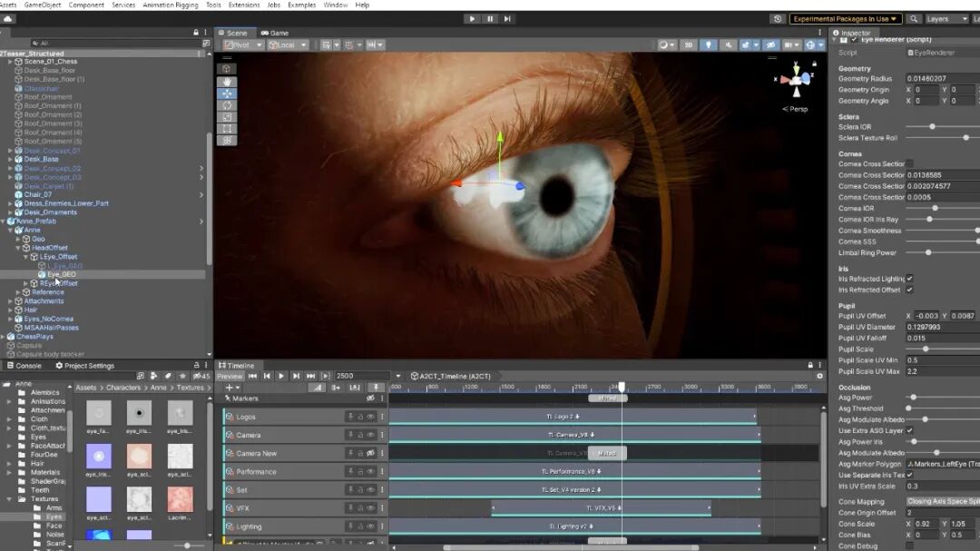Select the Hand pan tool
The height and width of the screenshot is (551, 980).
point(226,82)
